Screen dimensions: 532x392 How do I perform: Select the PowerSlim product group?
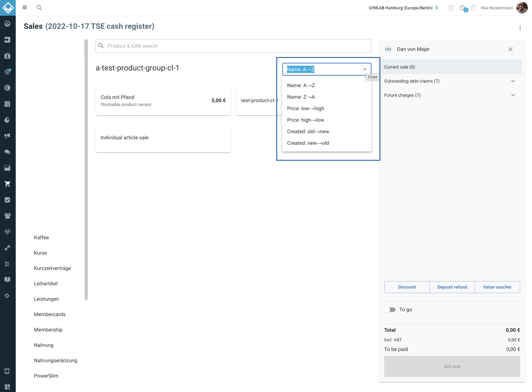tap(46, 376)
